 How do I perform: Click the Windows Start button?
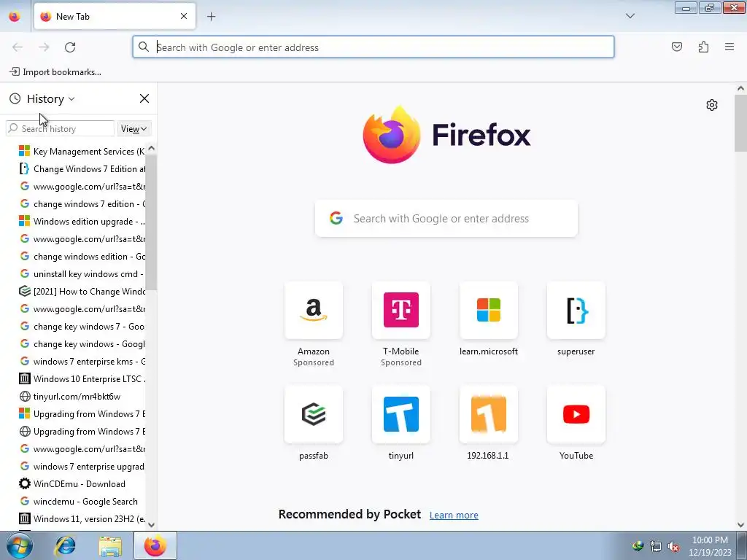pyautogui.click(x=19, y=545)
